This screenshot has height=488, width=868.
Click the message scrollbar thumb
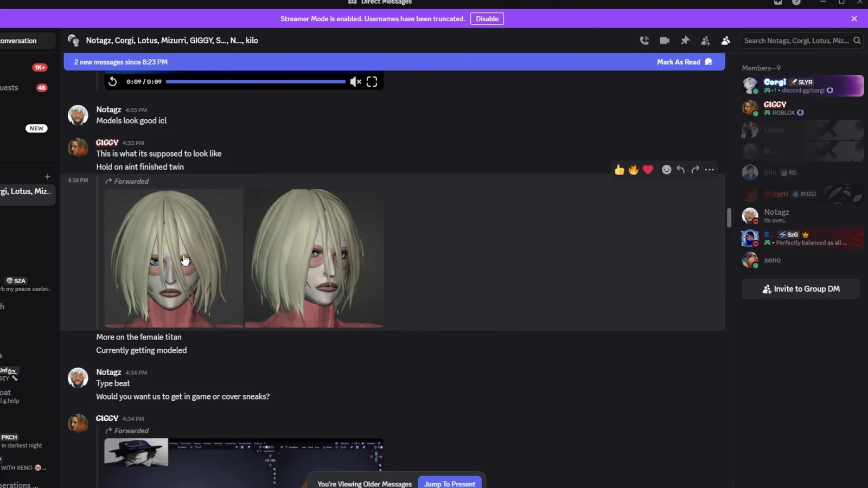[729, 217]
